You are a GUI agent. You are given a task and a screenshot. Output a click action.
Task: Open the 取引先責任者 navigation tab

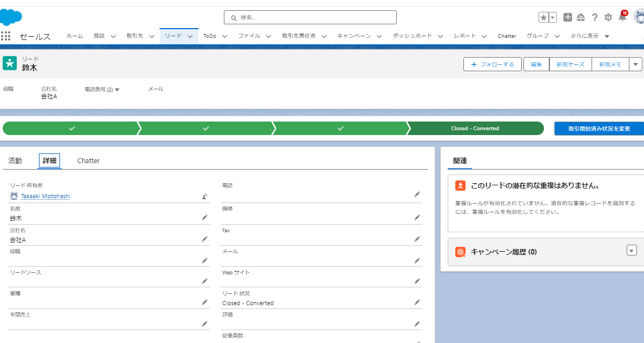[298, 36]
